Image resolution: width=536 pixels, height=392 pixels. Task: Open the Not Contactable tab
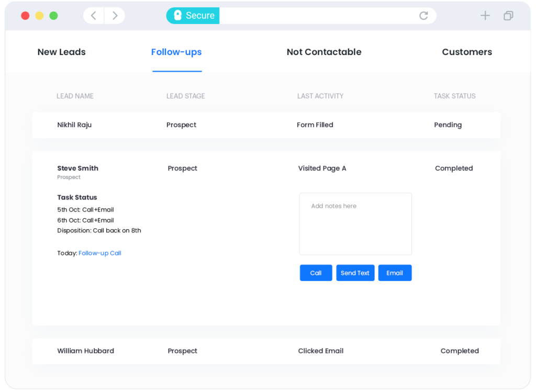[324, 52]
